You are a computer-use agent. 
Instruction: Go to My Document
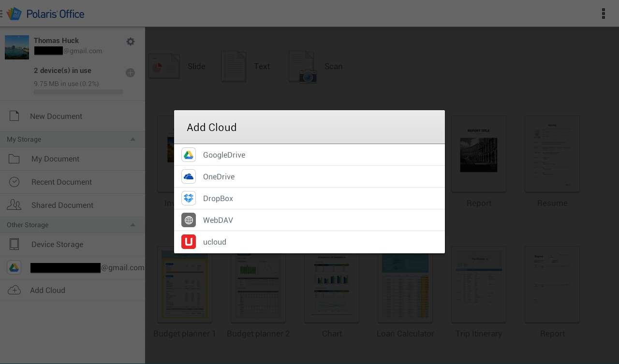pyautogui.click(x=73, y=159)
